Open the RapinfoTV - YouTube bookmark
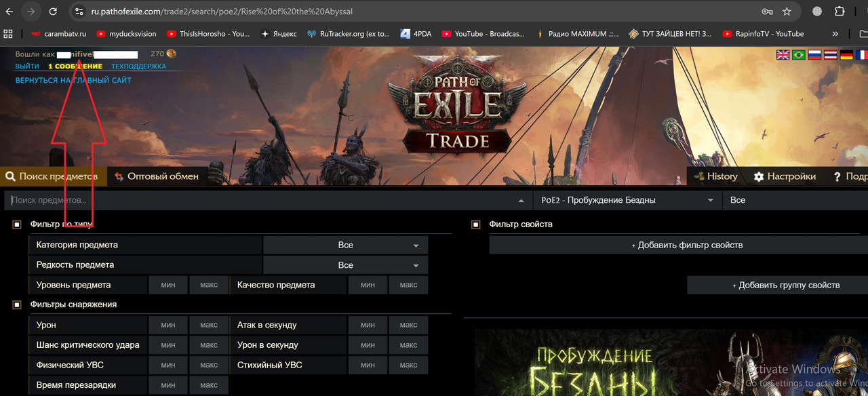The image size is (868, 396). (x=764, y=34)
